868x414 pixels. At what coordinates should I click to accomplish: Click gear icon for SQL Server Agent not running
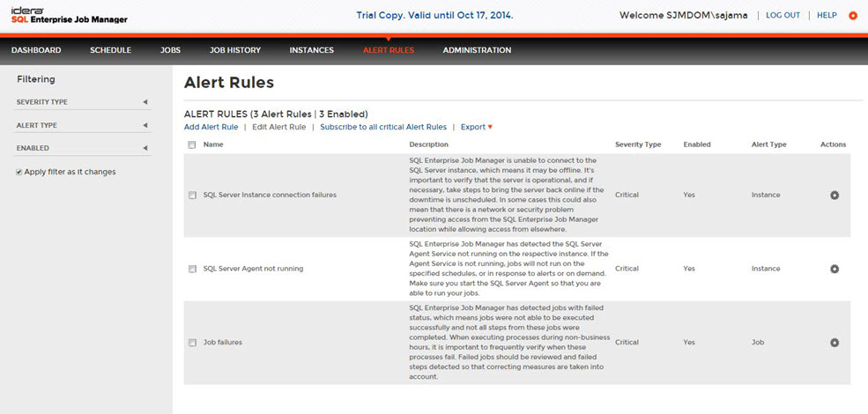tap(835, 269)
